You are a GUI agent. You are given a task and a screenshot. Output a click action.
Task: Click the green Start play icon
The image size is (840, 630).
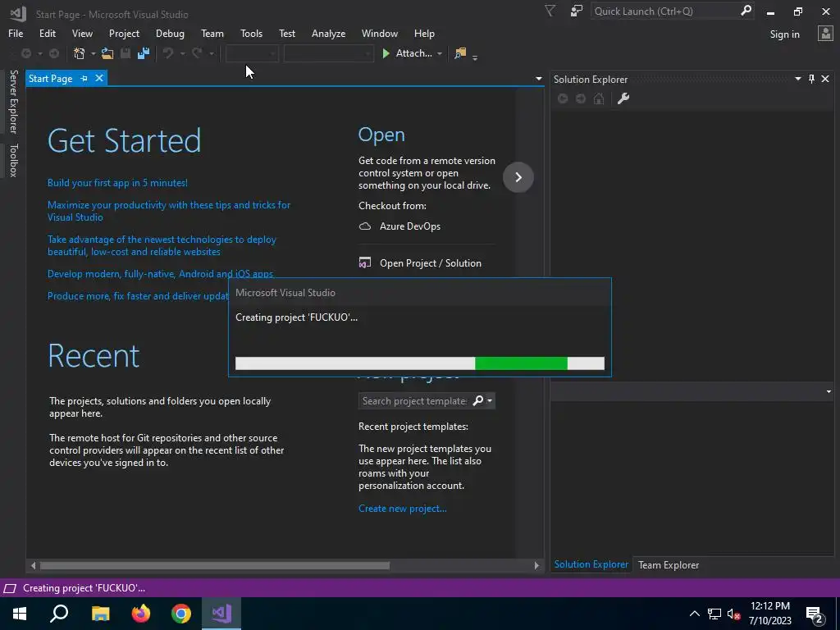tap(386, 53)
